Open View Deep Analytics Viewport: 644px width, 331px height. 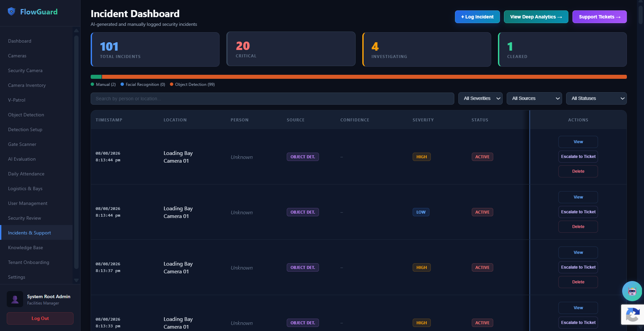(x=536, y=17)
